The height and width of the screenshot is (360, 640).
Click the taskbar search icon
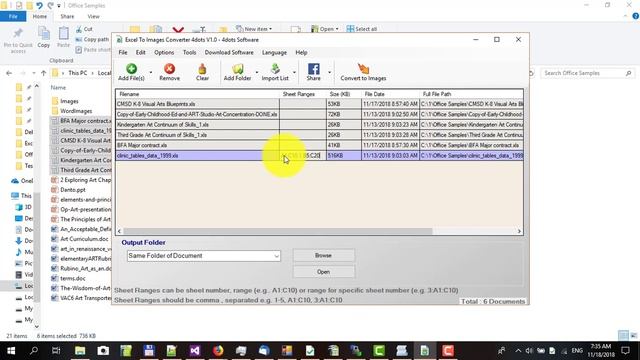click(x=34, y=351)
